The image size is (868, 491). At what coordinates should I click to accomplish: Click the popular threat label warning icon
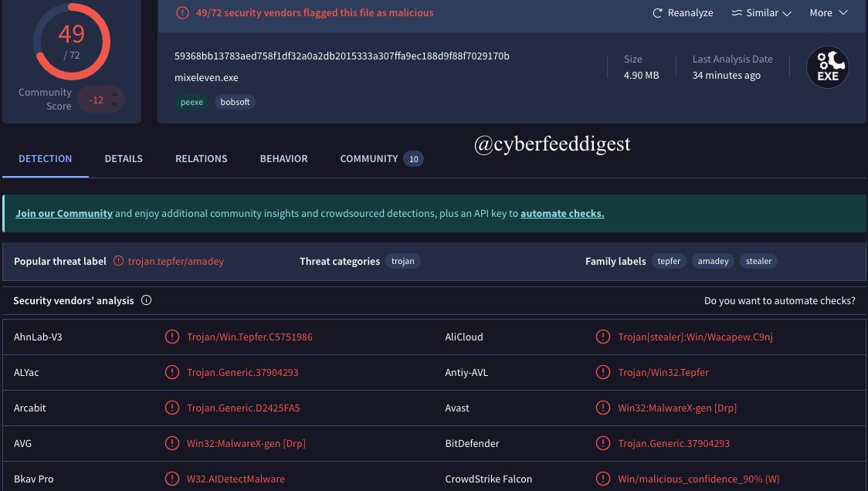[x=118, y=261]
